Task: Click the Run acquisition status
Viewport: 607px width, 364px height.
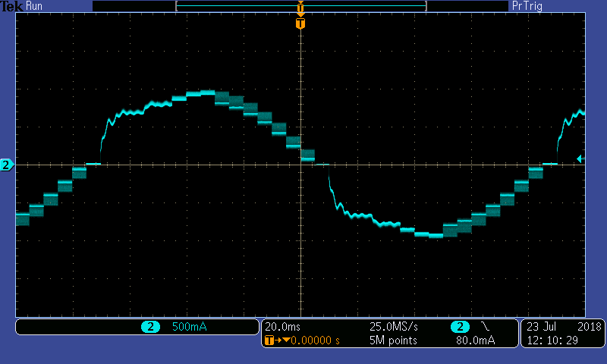Action: [35, 6]
